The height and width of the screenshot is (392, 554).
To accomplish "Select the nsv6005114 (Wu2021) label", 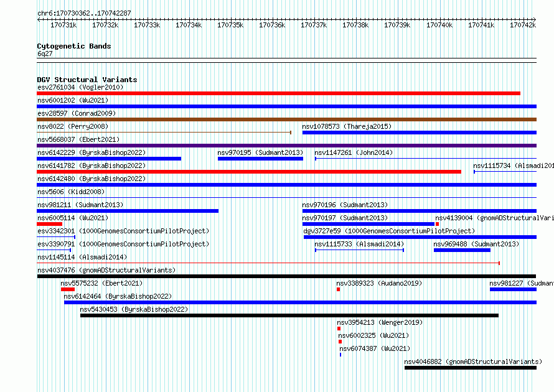I will (73, 218).
